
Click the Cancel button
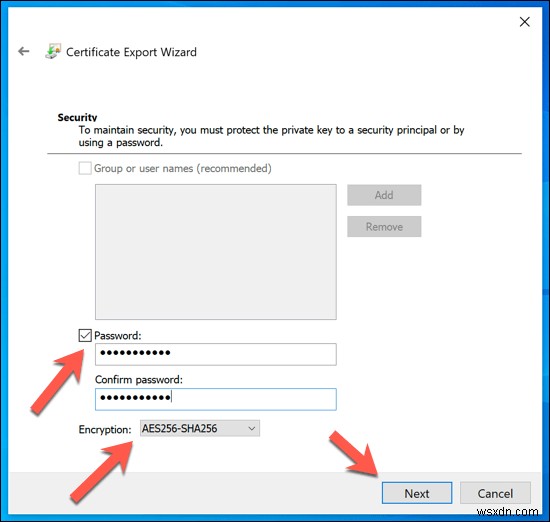(495, 493)
